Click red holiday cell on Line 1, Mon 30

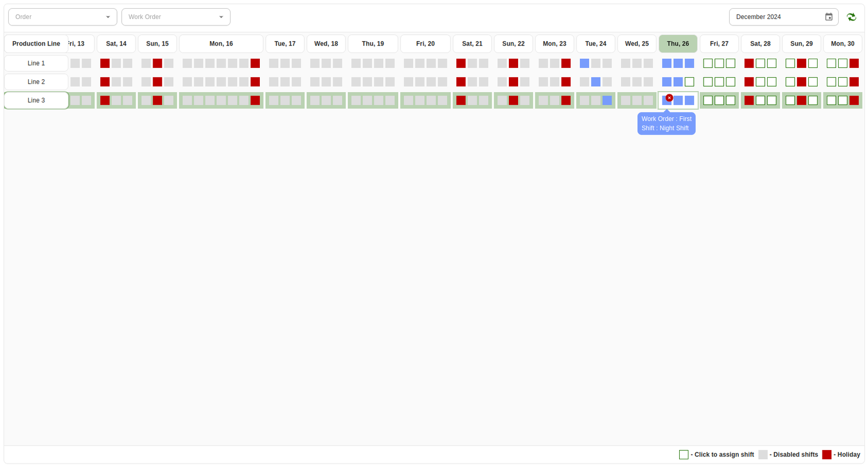click(854, 64)
